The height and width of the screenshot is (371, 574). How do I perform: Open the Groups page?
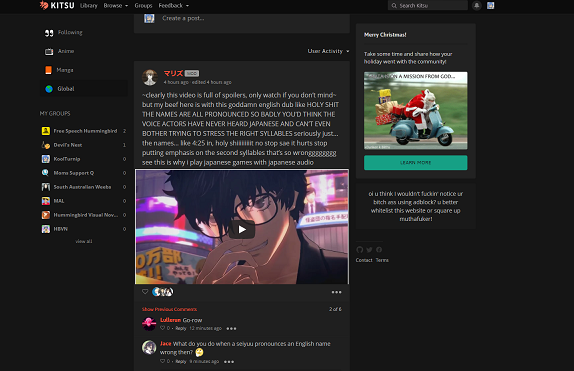[x=143, y=5]
